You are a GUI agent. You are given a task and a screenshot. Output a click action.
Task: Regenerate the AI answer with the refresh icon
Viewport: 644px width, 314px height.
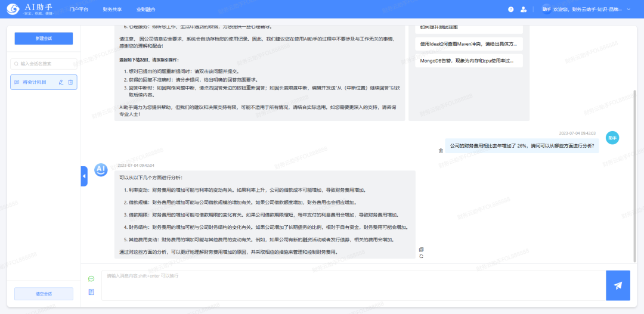tap(421, 256)
